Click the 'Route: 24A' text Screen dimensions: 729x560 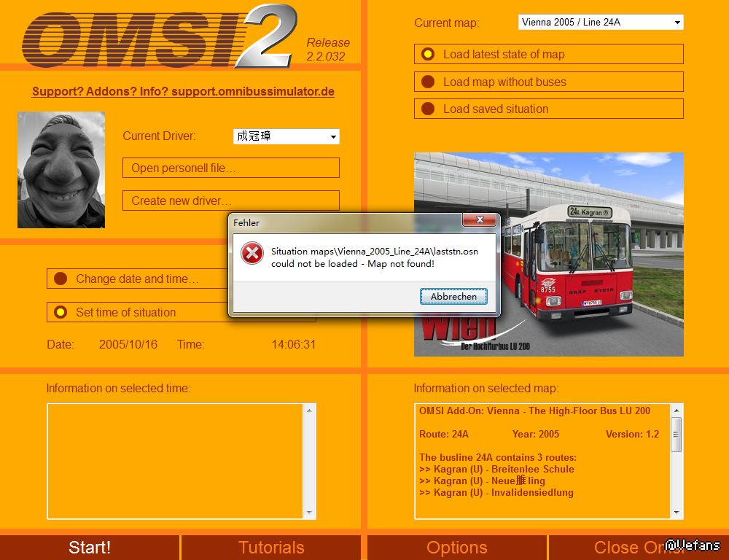(444, 434)
